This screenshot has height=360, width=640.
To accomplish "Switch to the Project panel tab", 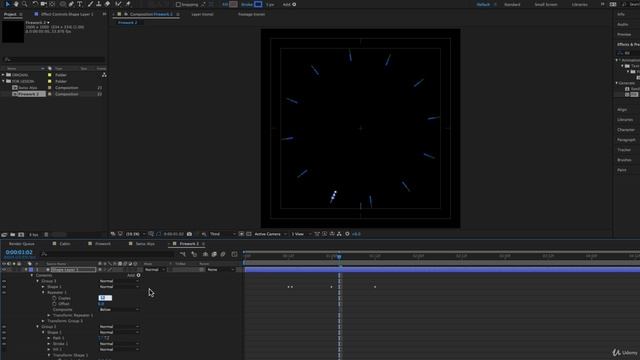I will tap(10, 14).
